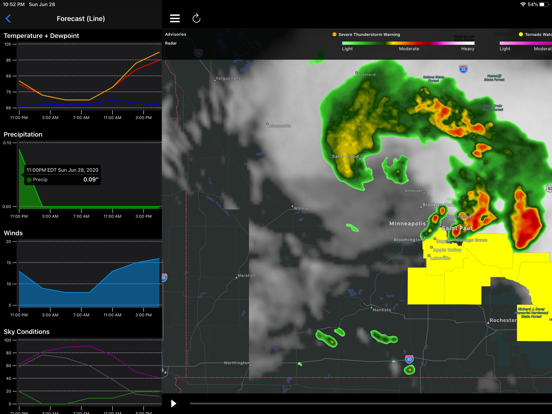
Task: Select the Tornado Watch legend dot
Action: click(521, 34)
